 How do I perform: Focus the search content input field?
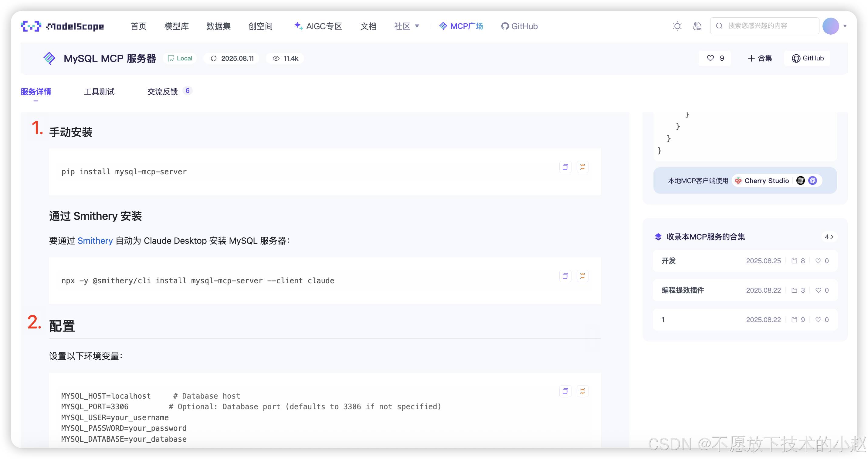765,26
